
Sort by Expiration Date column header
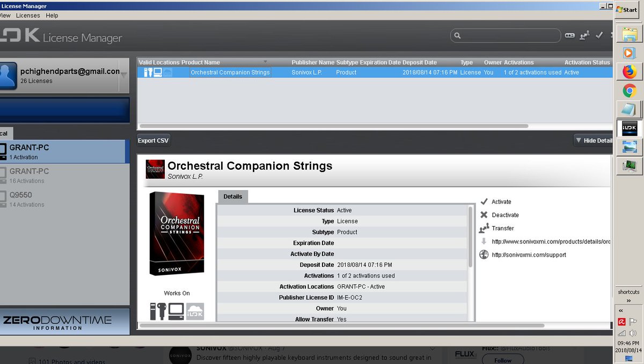click(380, 62)
